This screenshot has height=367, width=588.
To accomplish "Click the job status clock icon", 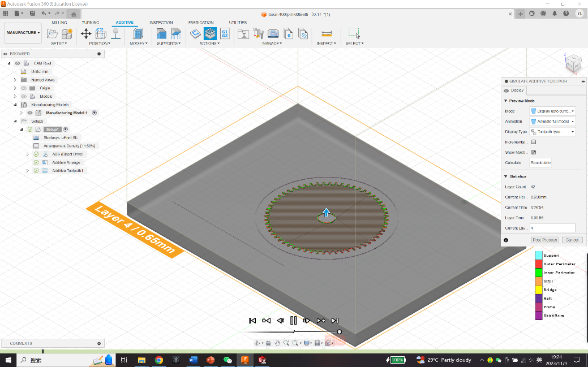I will tap(543, 14).
